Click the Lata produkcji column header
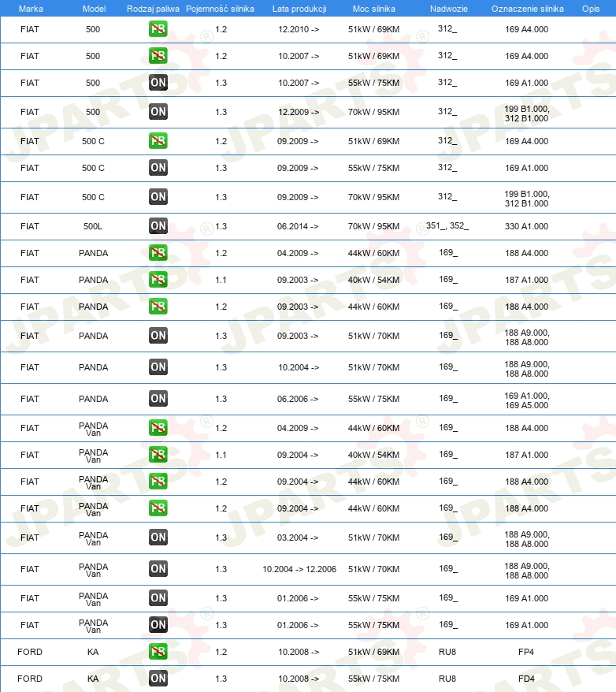The width and height of the screenshot is (616, 692). click(x=299, y=9)
